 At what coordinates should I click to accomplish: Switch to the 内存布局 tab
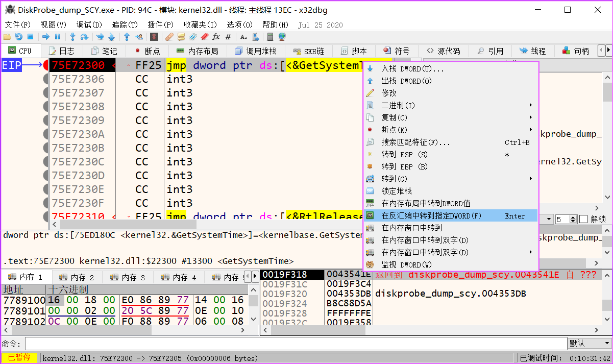click(x=197, y=51)
